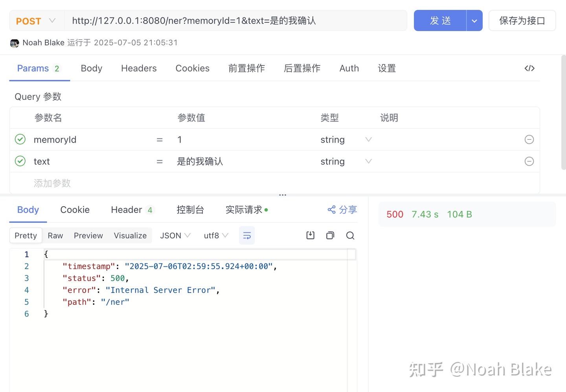Screen dimensions: 566x392
Task: Disable the text query parameter checkmark
Action: 20,161
